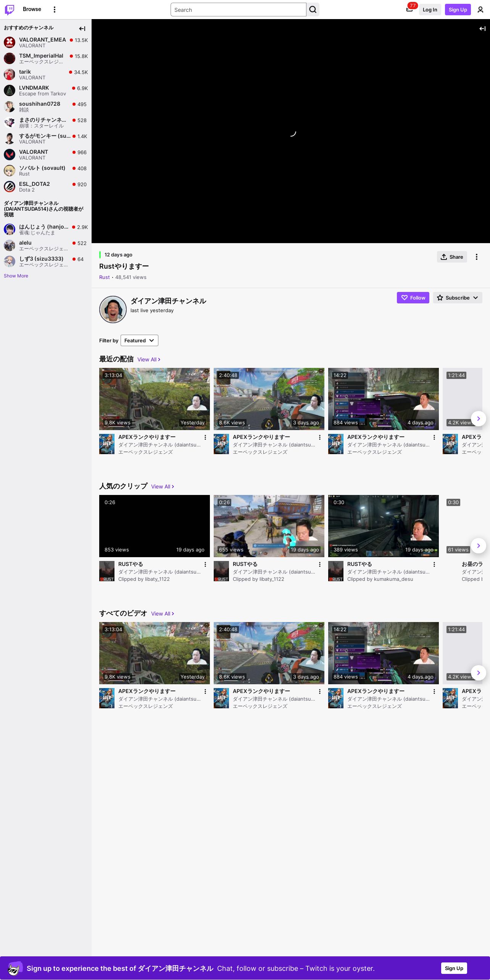Screen dimensions: 490x980
Task: Open まさのりチャンネル entry in sidebar
Action: click(x=46, y=122)
